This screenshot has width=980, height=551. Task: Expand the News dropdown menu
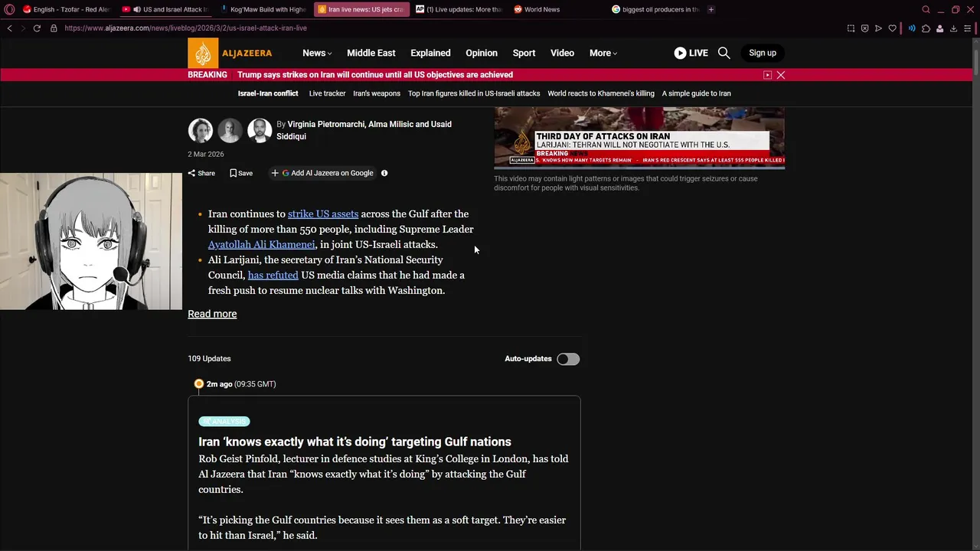pos(317,53)
